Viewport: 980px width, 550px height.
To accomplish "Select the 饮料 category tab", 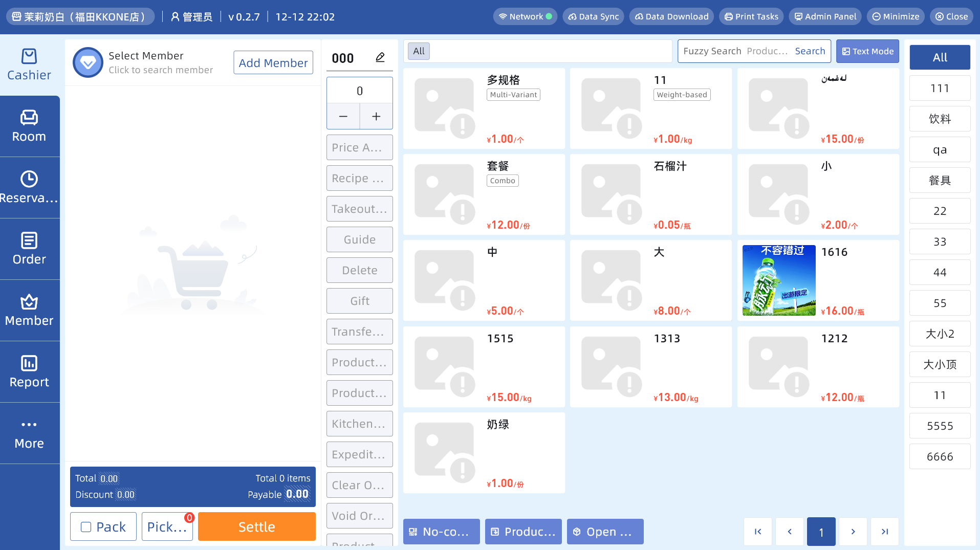I will pyautogui.click(x=940, y=119).
